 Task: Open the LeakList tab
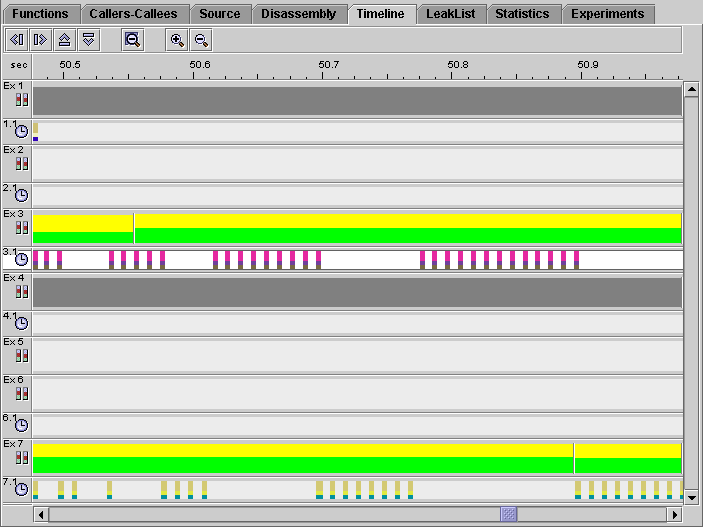(x=451, y=14)
